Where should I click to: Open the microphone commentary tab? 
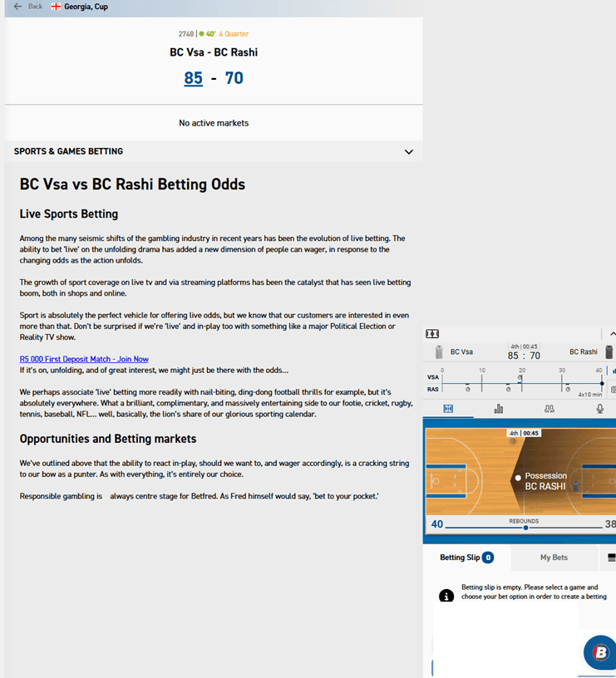[600, 409]
